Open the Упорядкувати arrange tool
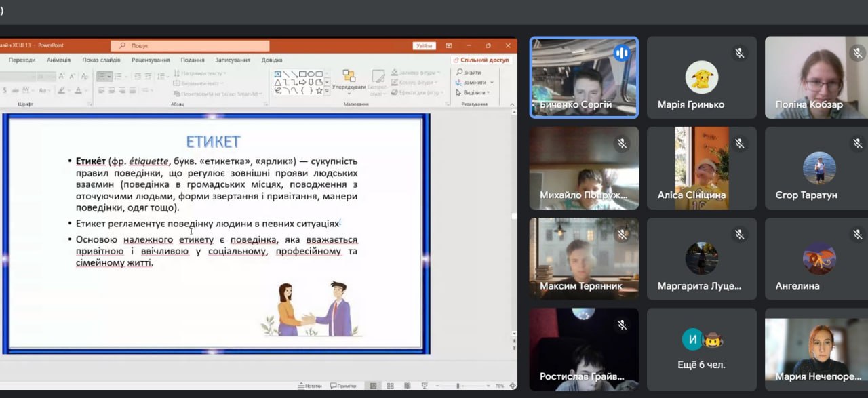Viewport: 868px width, 398px height. pyautogui.click(x=349, y=80)
